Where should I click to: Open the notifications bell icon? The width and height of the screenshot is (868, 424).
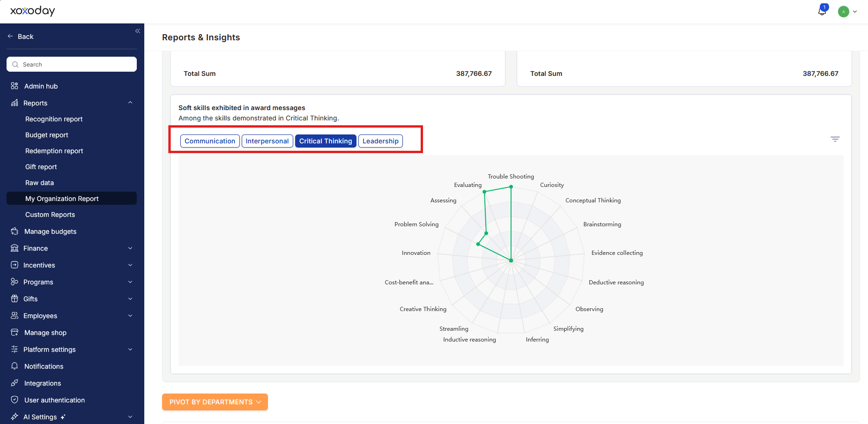click(822, 11)
